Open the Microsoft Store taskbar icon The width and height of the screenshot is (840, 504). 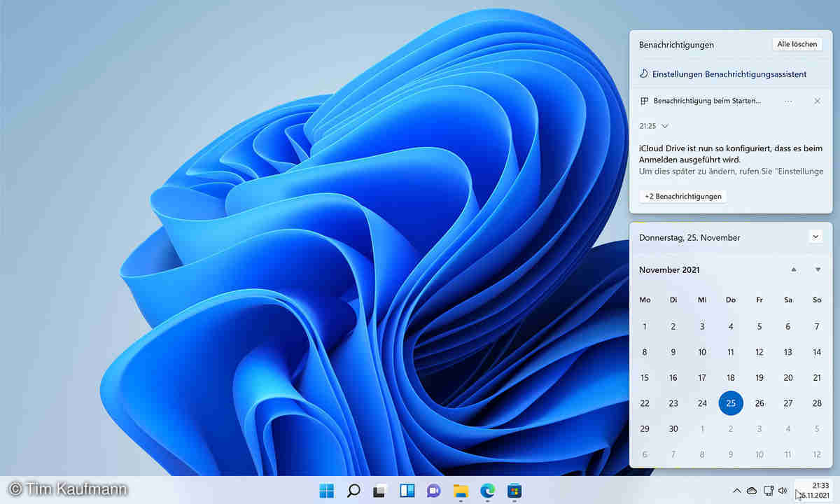514,491
